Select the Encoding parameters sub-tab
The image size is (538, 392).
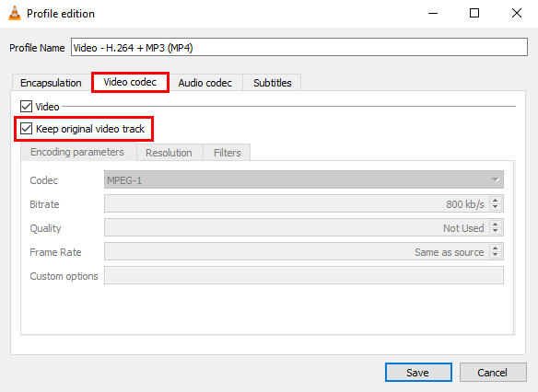(77, 152)
